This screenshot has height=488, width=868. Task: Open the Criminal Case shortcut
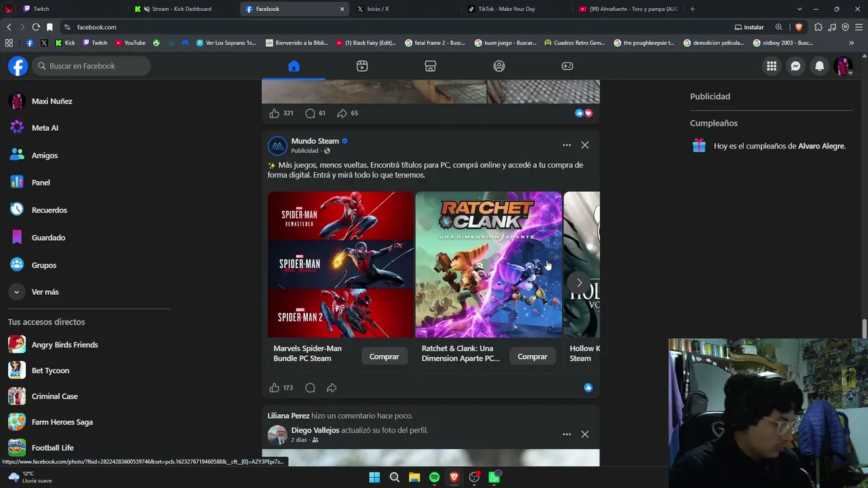pyautogui.click(x=54, y=396)
